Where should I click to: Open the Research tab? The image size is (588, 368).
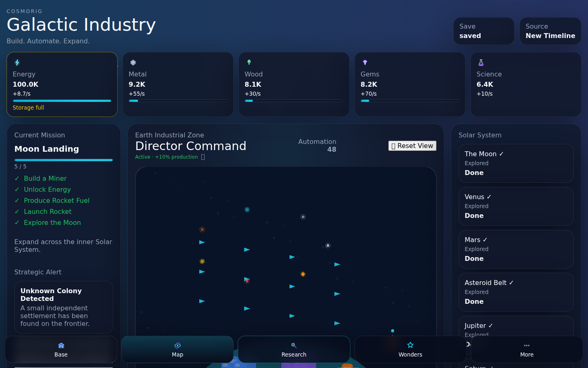coord(294,350)
